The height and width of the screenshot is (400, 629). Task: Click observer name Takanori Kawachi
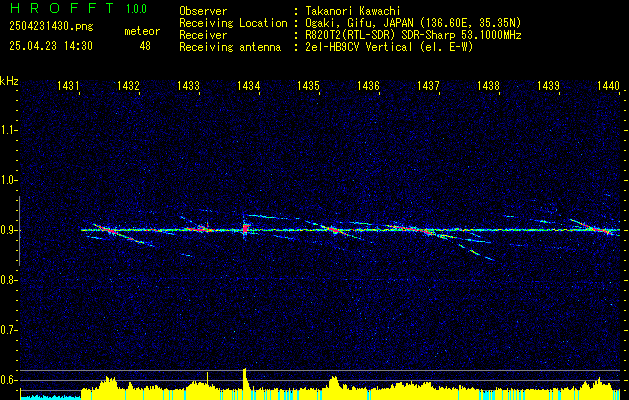pos(353,11)
